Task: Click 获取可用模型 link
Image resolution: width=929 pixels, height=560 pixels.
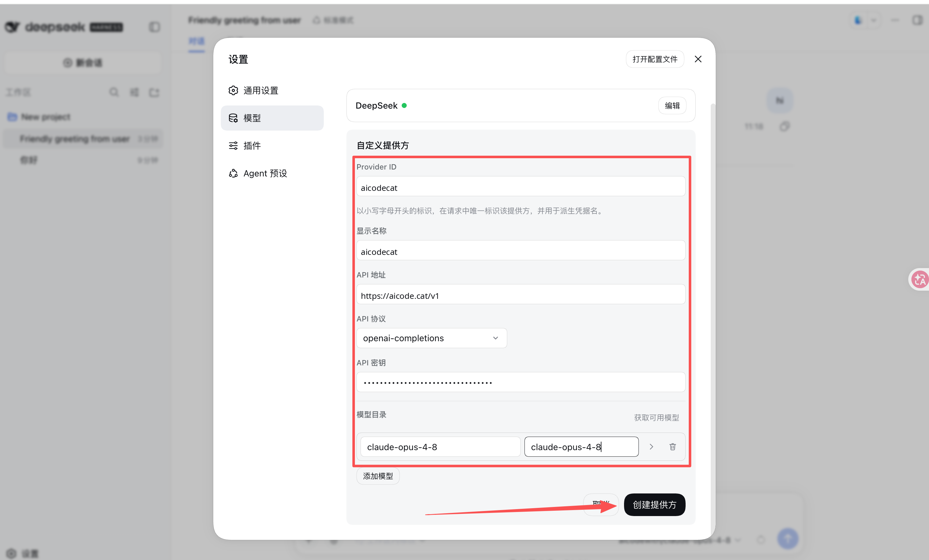Action: [656, 417]
